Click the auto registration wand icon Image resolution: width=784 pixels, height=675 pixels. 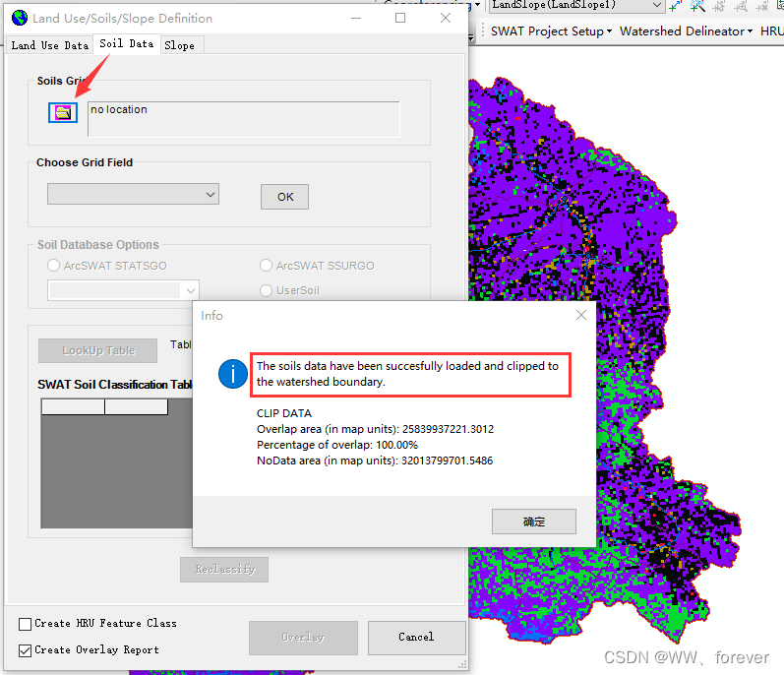point(697,6)
